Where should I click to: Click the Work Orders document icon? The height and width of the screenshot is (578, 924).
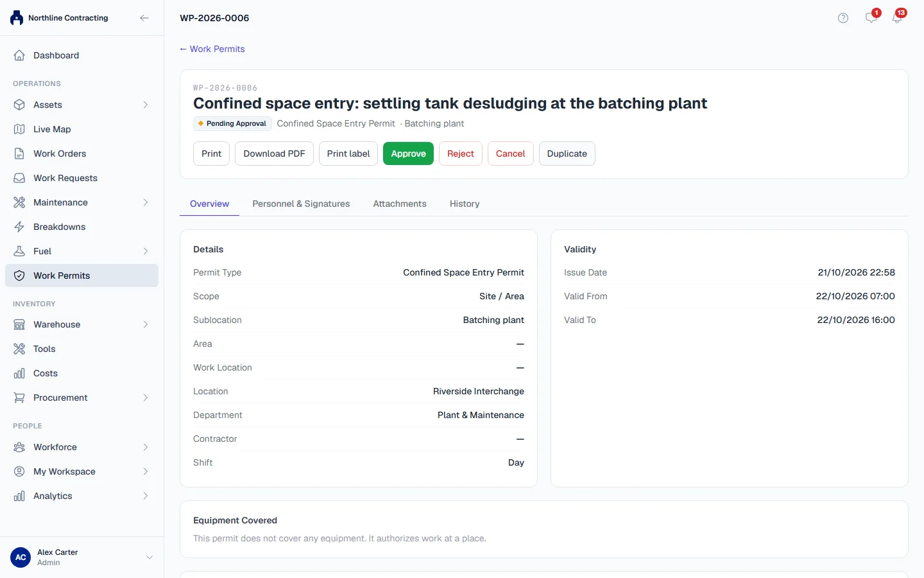[19, 153]
